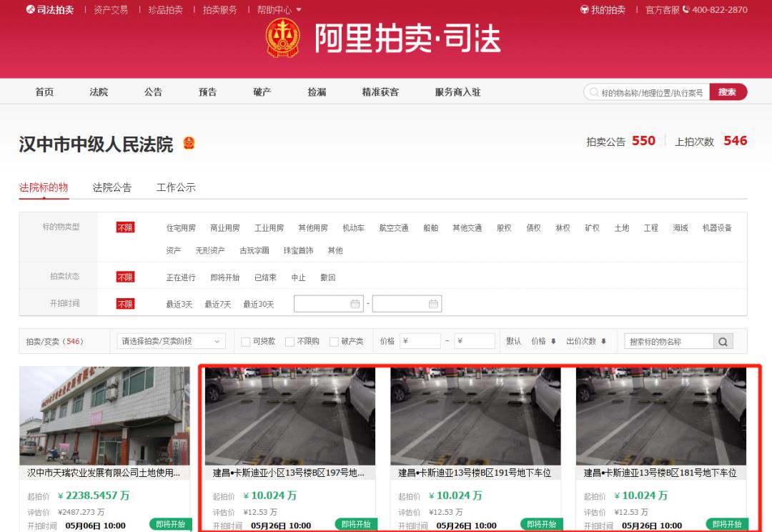This screenshot has width=772, height=532.
Task: Sort by 价格 arrow icon
Action: click(x=553, y=341)
